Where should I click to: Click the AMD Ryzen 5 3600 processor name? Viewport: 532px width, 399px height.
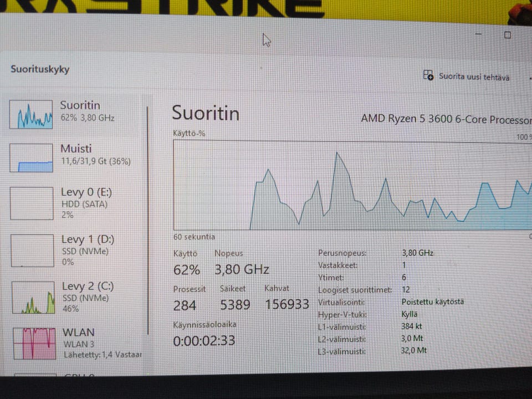pos(446,119)
